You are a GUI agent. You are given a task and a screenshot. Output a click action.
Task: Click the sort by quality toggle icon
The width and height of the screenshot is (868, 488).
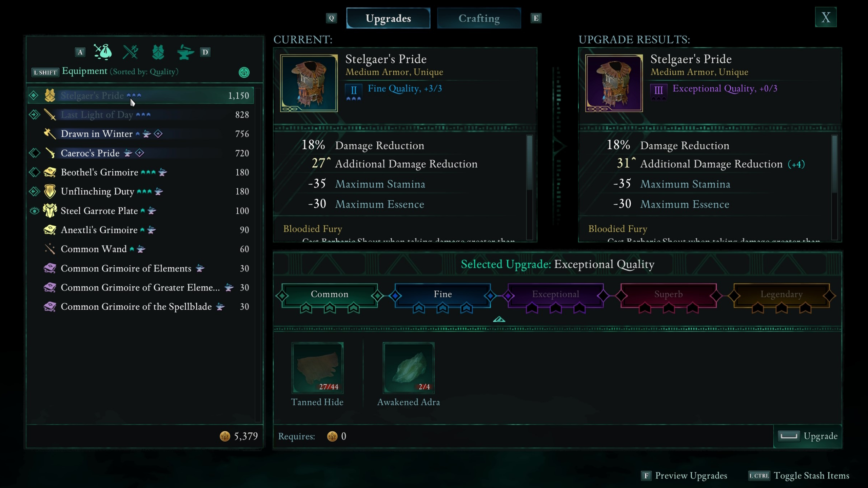(243, 72)
